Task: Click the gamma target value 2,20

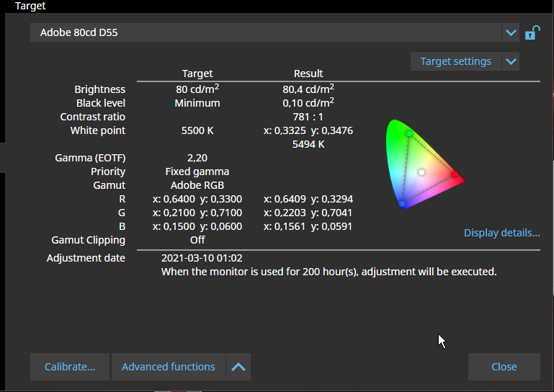Action: pos(197,158)
